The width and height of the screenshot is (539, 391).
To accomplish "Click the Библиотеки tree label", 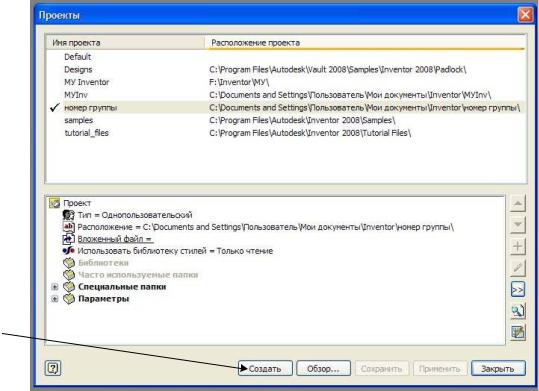I will pos(103,263).
